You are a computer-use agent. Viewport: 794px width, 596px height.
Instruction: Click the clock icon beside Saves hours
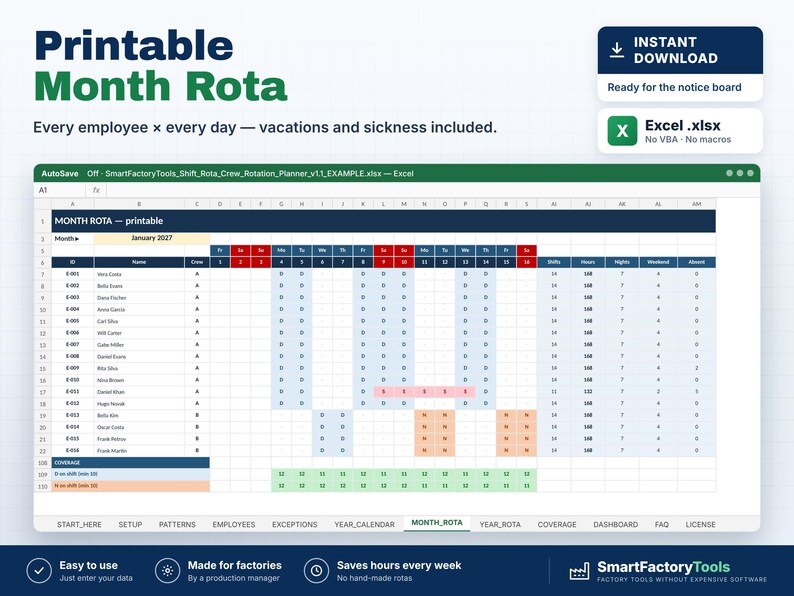click(316, 571)
